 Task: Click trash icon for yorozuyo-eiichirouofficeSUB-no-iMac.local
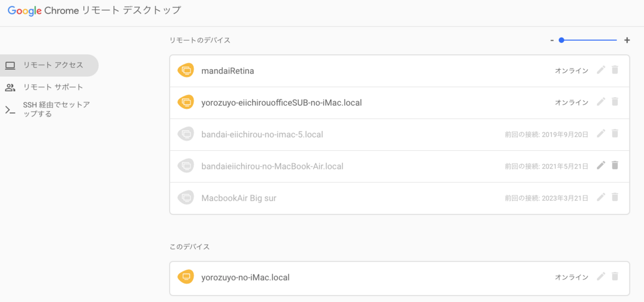615,102
